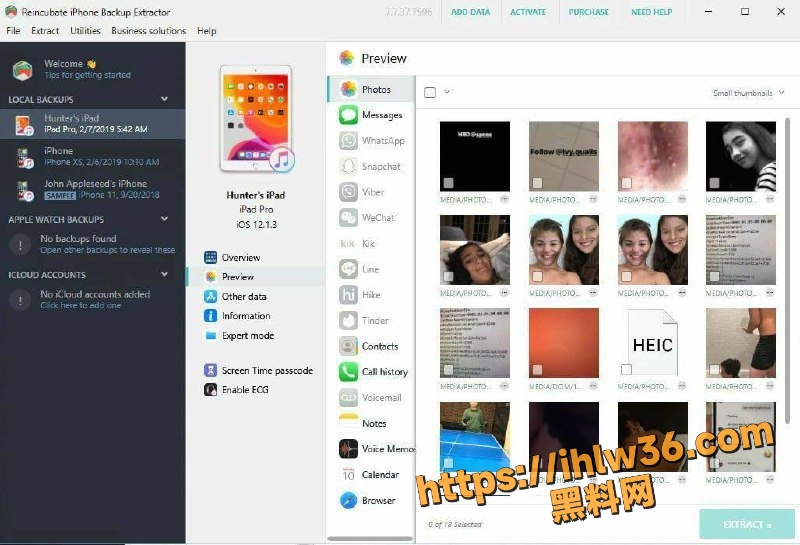The width and height of the screenshot is (800, 545).
Task: Click the Information icon
Action: click(x=210, y=315)
